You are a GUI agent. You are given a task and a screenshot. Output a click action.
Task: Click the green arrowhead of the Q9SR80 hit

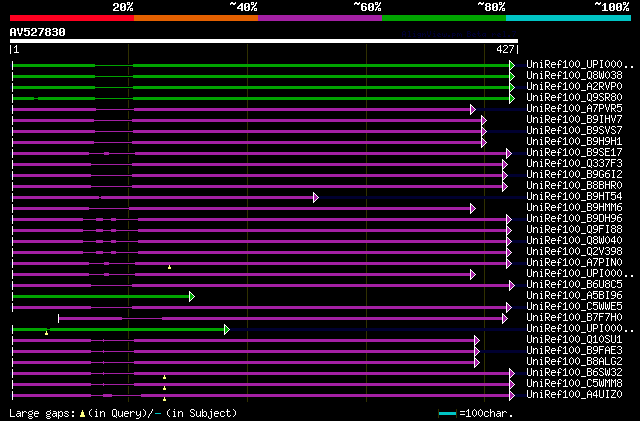point(512,98)
